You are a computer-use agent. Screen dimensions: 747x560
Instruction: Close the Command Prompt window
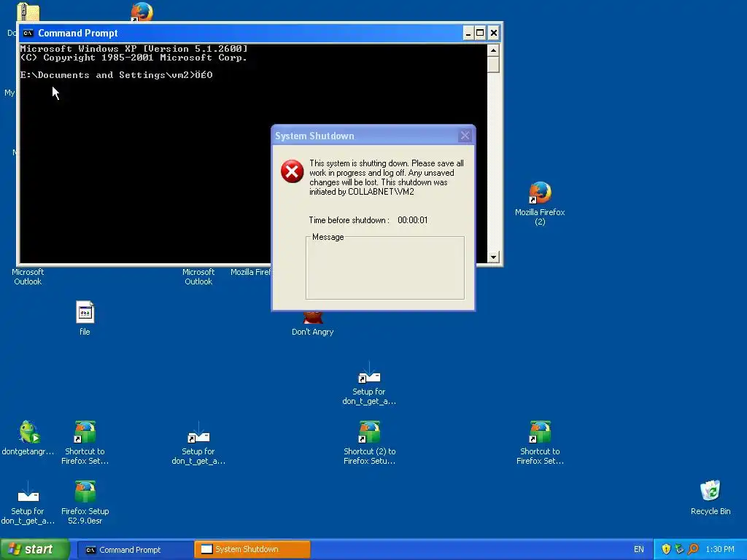494,33
